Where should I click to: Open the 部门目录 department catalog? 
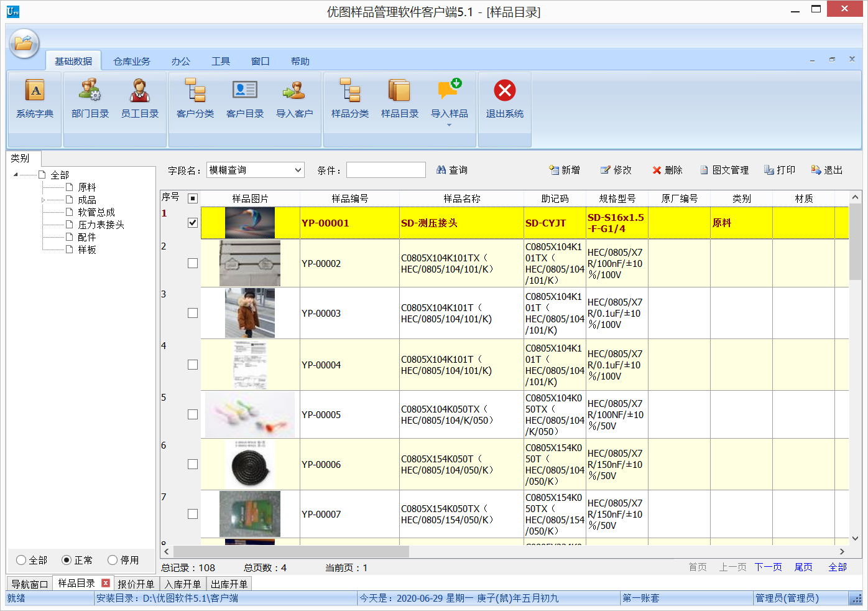90,100
